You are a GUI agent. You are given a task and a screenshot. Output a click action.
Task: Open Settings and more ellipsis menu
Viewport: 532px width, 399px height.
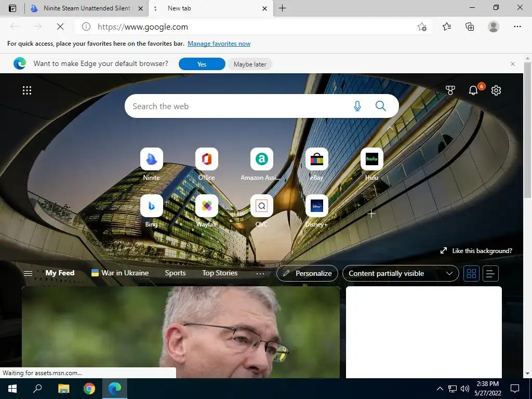pyautogui.click(x=517, y=26)
